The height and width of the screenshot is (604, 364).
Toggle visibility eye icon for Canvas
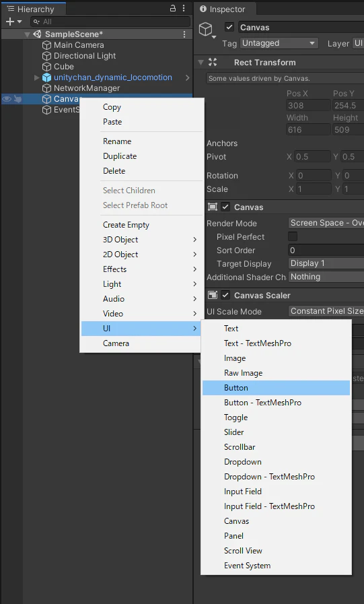coord(7,99)
